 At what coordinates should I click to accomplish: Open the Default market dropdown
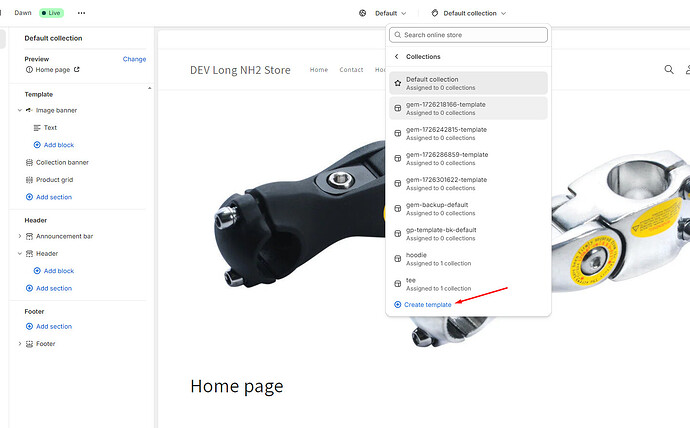point(390,13)
